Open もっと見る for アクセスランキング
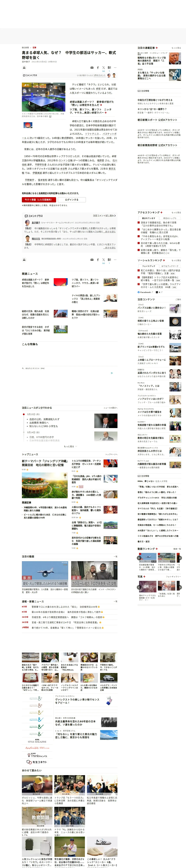 click(176, 213)
